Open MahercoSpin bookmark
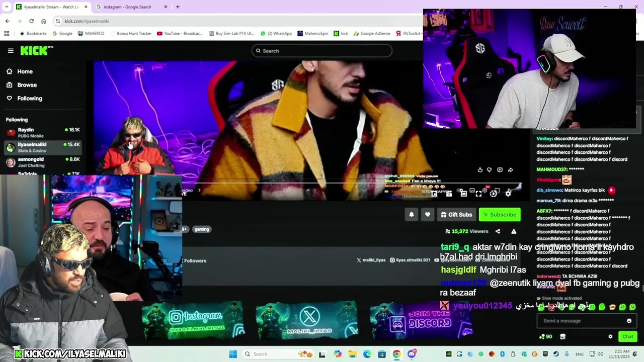Screen dimensions: 644x362 coord(313,34)
